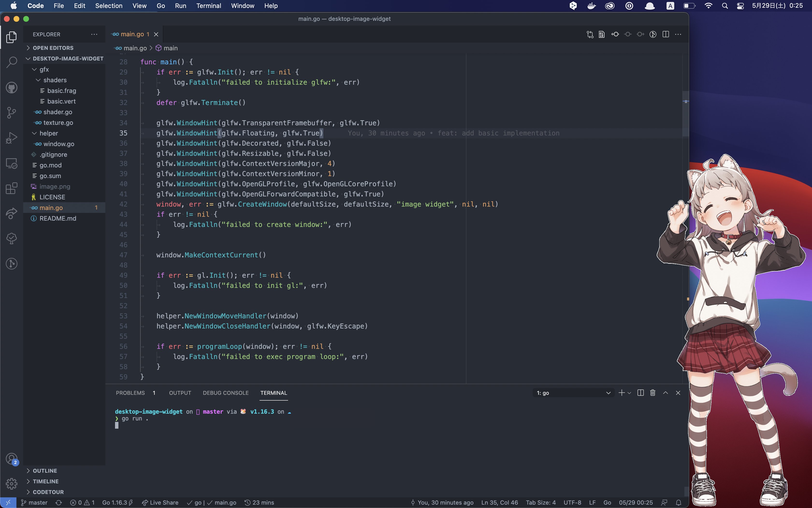
Task: Open macOS Control Center toggles
Action: coord(740,6)
